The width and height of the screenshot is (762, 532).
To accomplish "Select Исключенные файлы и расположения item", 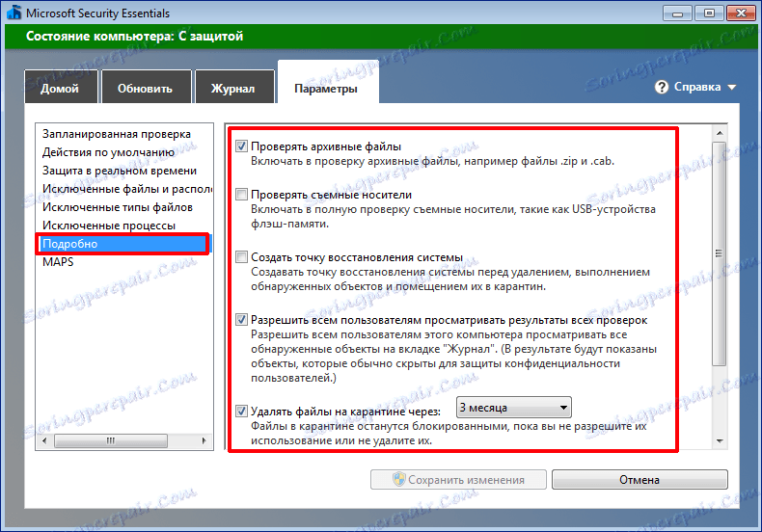I will [x=123, y=189].
